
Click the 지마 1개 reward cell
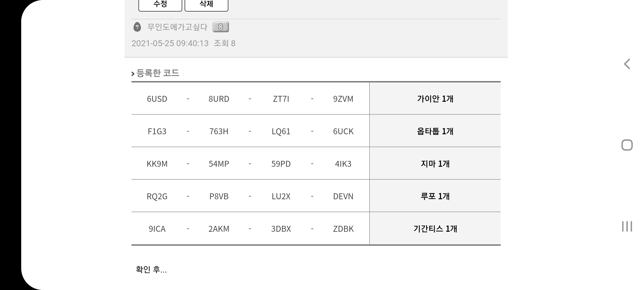pos(435,164)
